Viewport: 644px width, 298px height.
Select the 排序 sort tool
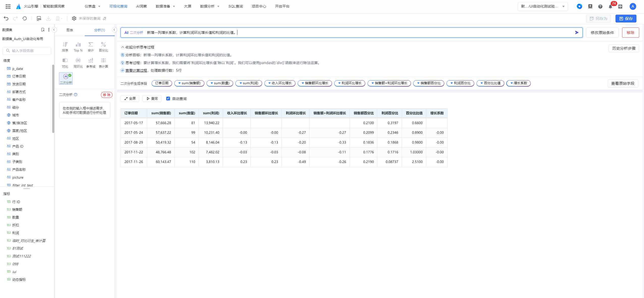tap(65, 47)
